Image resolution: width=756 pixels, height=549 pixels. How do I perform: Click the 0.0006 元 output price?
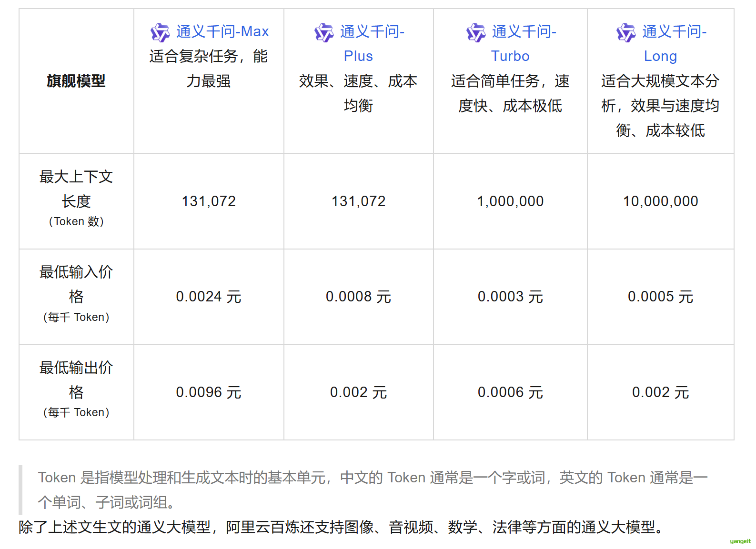510,392
